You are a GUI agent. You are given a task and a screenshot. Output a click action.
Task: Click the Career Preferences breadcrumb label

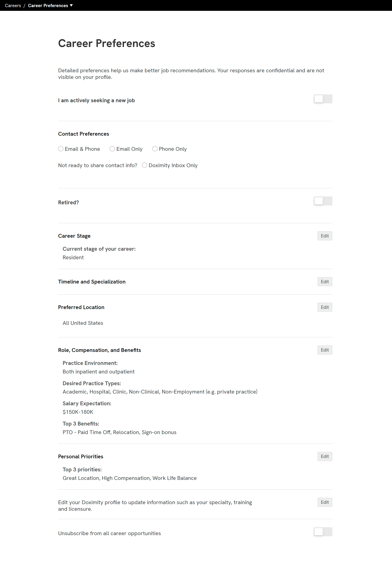[48, 5]
